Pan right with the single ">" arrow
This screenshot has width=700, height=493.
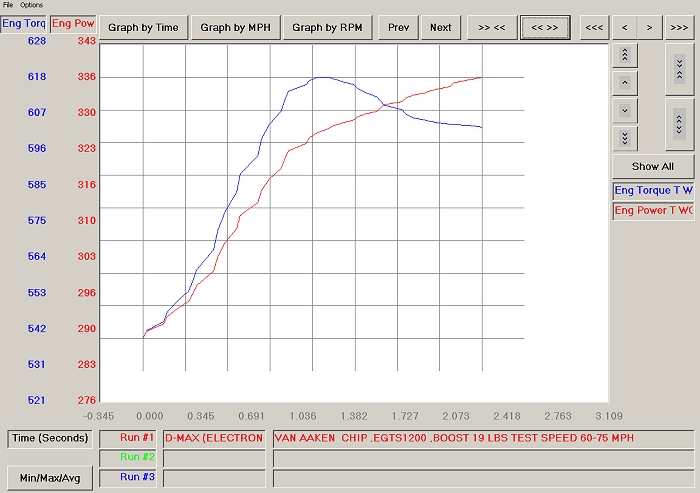[x=649, y=27]
